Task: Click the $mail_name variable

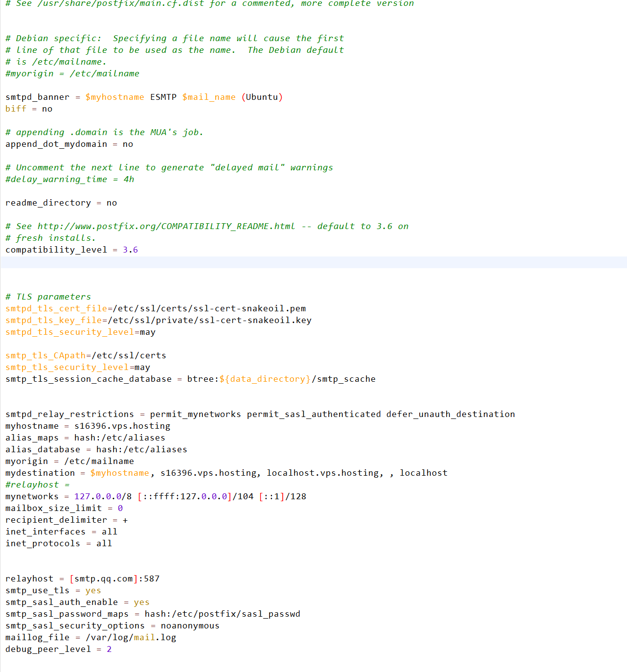Action: pyautogui.click(x=209, y=97)
